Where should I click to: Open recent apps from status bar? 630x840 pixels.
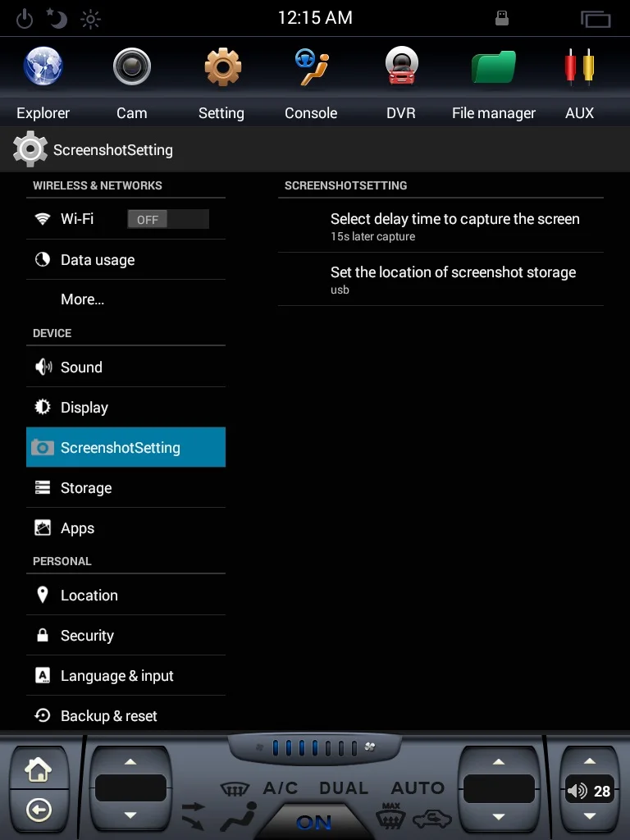pyautogui.click(x=596, y=19)
